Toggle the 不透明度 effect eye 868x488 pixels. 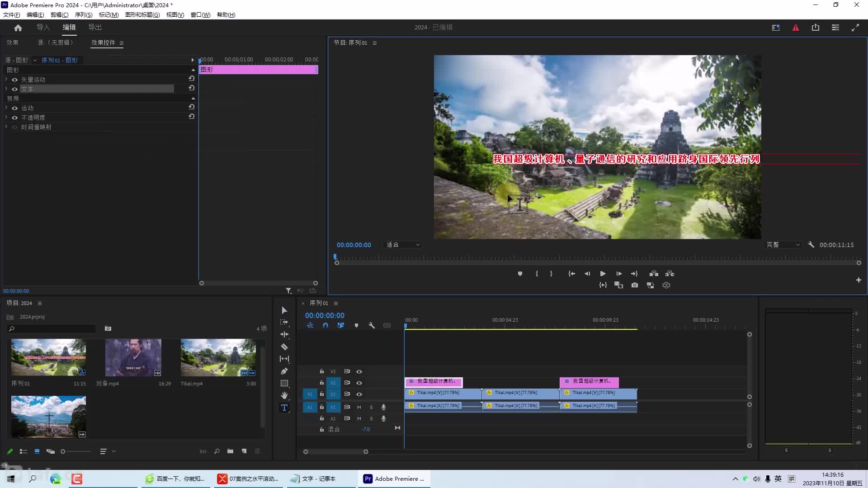click(x=14, y=117)
